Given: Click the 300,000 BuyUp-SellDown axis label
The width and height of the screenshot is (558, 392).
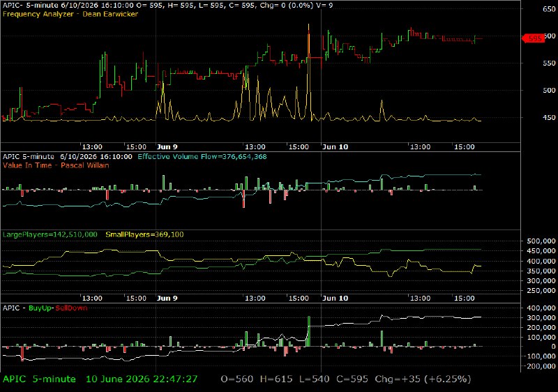Looking at the screenshot, I should click(541, 317).
